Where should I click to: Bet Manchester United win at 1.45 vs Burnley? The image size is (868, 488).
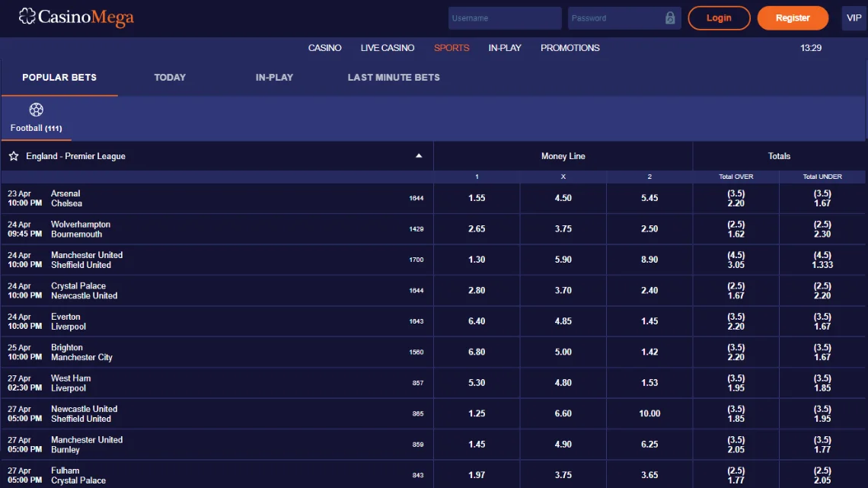[x=477, y=445]
